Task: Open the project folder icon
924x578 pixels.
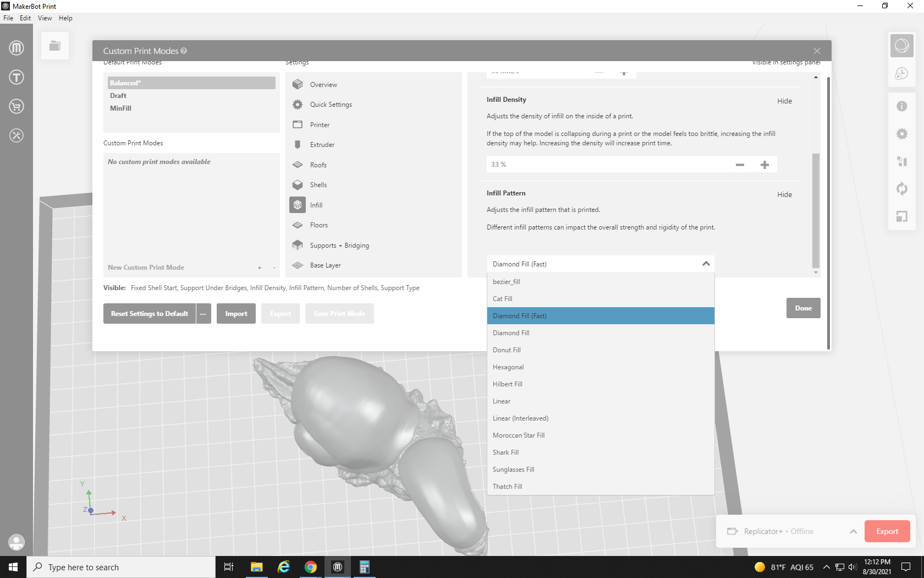Action: (55, 46)
